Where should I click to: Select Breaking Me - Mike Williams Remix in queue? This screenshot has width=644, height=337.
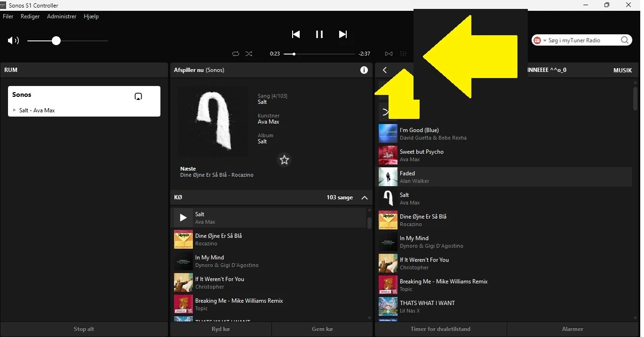[269, 305]
